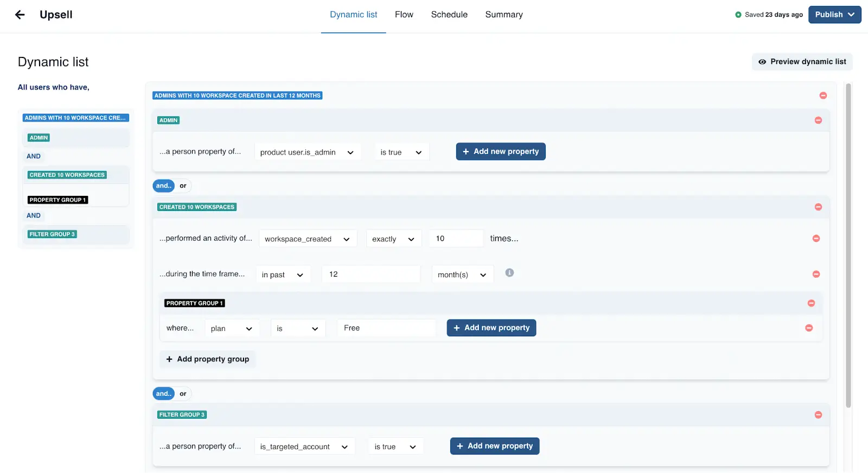Remove Filter Group 3
This screenshot has width=868, height=473.
click(x=818, y=415)
